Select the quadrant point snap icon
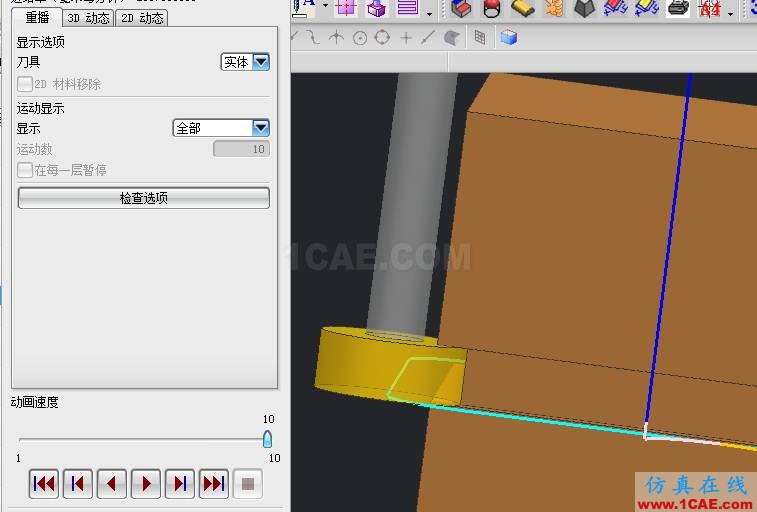The width and height of the screenshot is (757, 512). (x=382, y=37)
